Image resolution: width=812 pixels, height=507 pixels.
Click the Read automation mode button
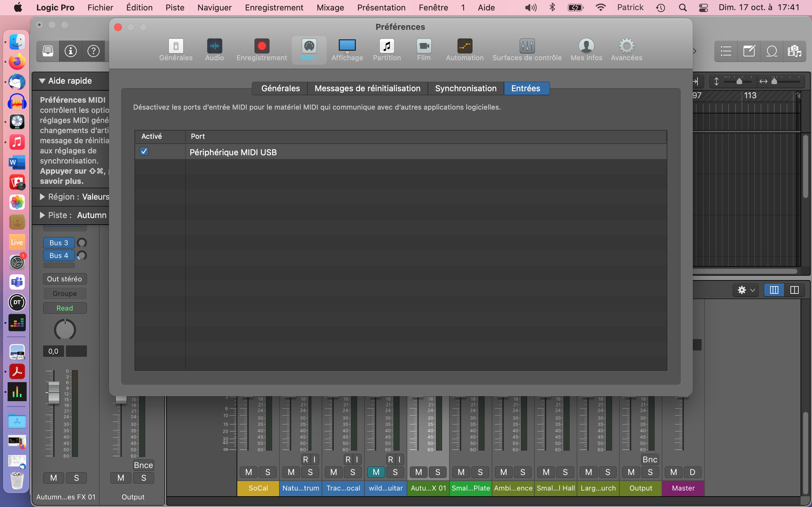(65, 308)
